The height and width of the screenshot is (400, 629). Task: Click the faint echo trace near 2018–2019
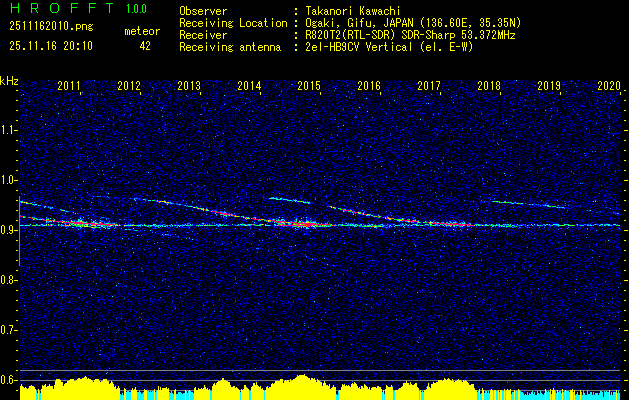[530, 204]
